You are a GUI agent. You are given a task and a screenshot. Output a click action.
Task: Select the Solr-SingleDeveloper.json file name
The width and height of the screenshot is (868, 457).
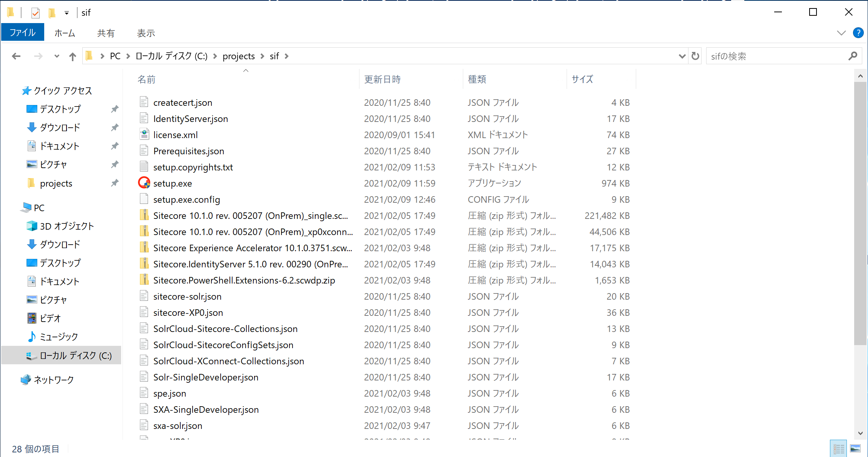click(206, 377)
